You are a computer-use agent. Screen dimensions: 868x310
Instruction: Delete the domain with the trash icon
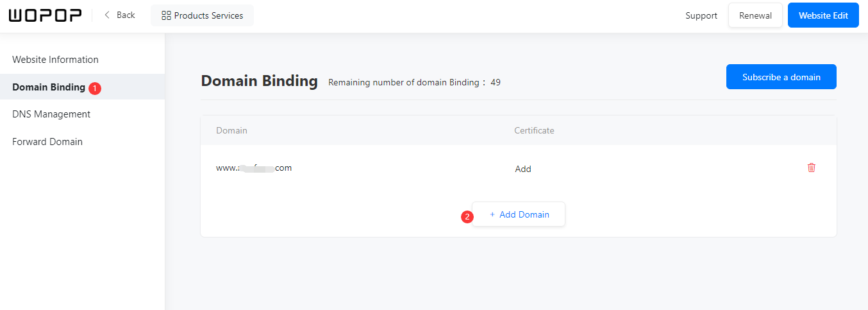pyautogui.click(x=812, y=168)
